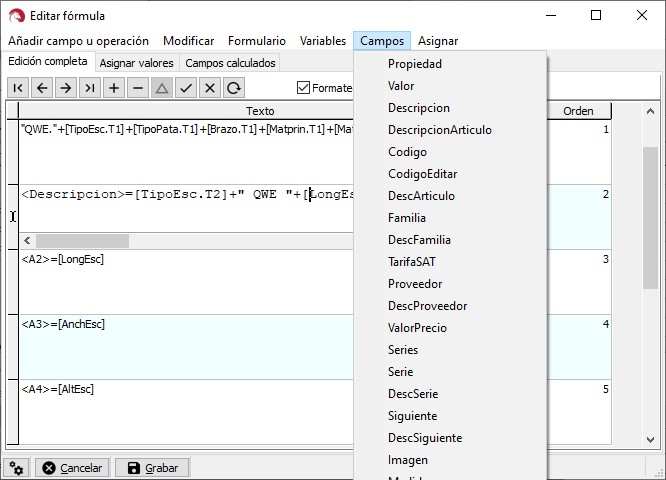Toggle the Formatear checkbox

point(303,88)
